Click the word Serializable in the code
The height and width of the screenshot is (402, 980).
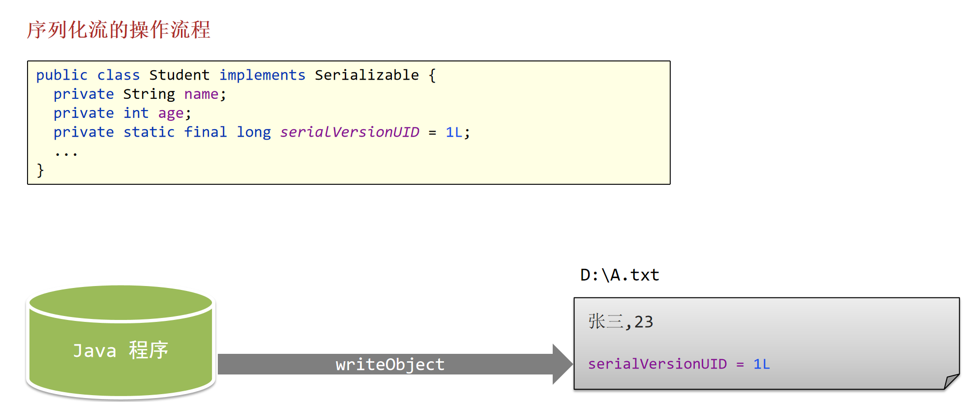[367, 75]
